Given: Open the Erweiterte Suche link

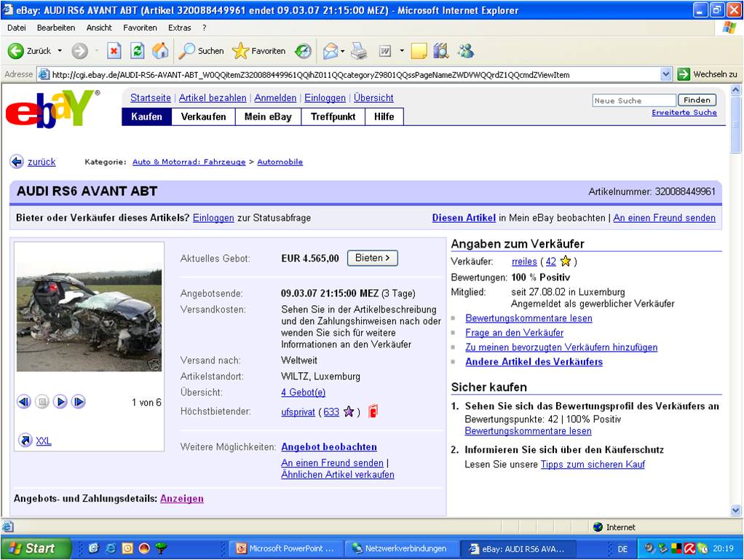Looking at the screenshot, I should click(x=684, y=112).
